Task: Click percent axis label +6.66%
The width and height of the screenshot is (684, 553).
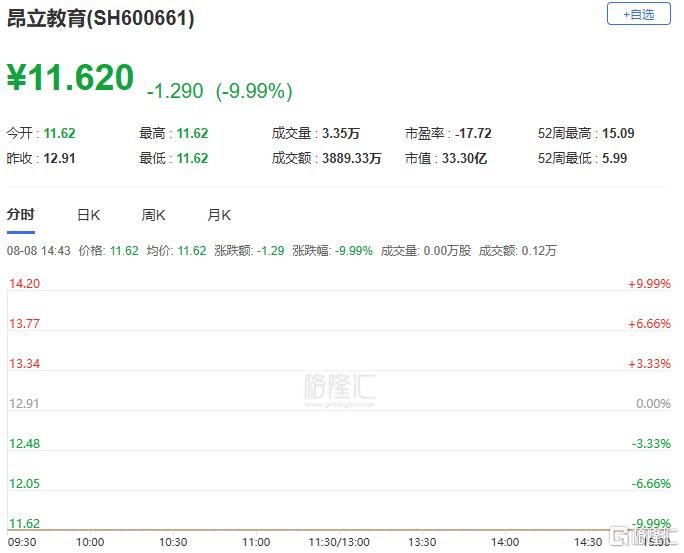Action: [649, 324]
